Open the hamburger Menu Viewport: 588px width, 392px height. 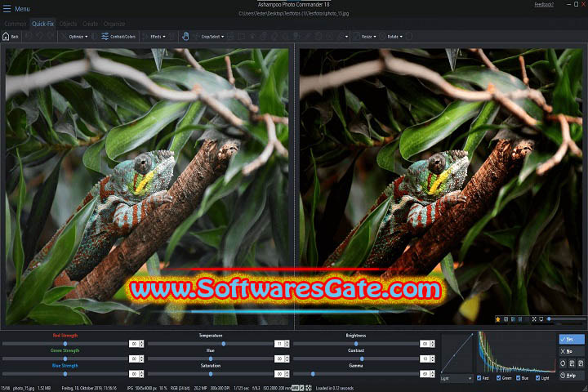coord(16,9)
